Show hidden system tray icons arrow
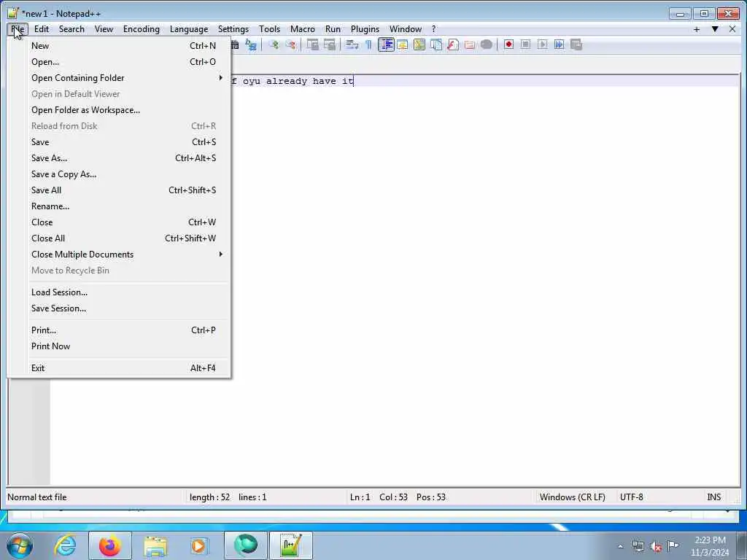Screen dimensions: 747x560 tap(620, 546)
